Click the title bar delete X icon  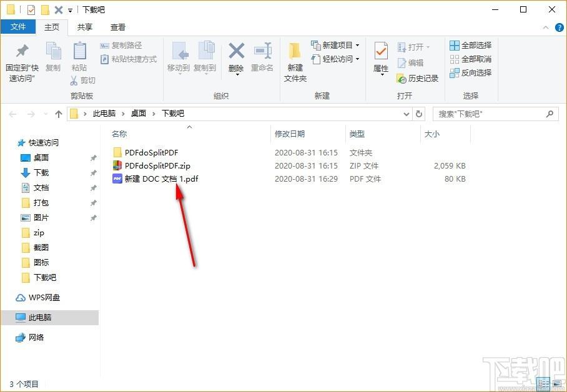(x=59, y=10)
